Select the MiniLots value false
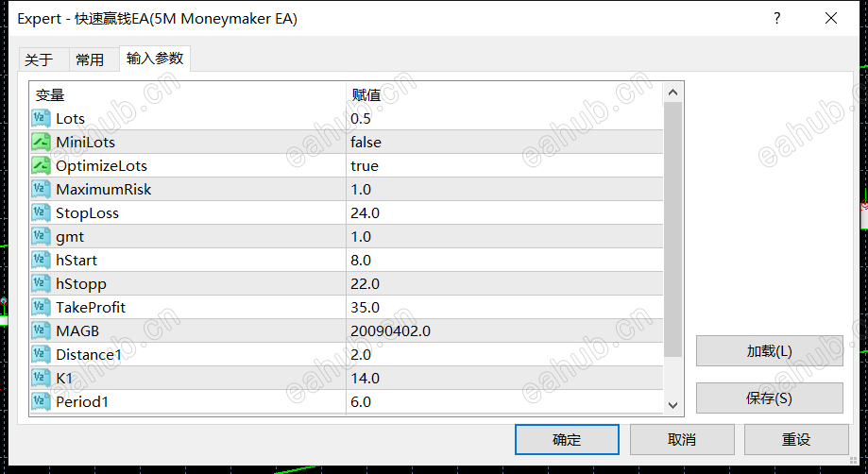868x474 pixels. pos(366,143)
